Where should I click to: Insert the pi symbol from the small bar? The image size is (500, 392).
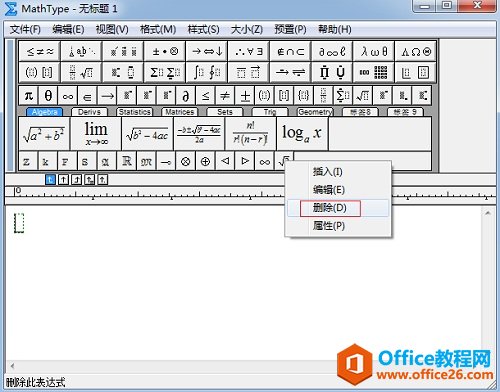click(x=29, y=96)
